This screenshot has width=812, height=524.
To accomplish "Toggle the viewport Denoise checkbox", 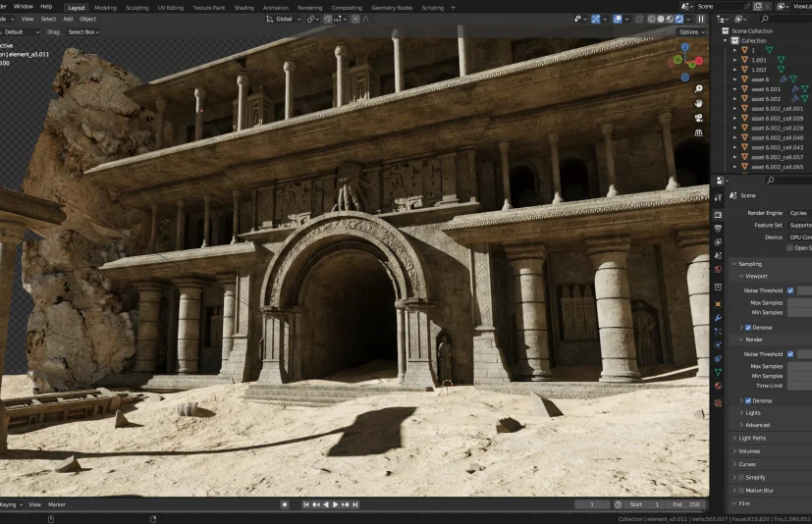I will (x=748, y=327).
